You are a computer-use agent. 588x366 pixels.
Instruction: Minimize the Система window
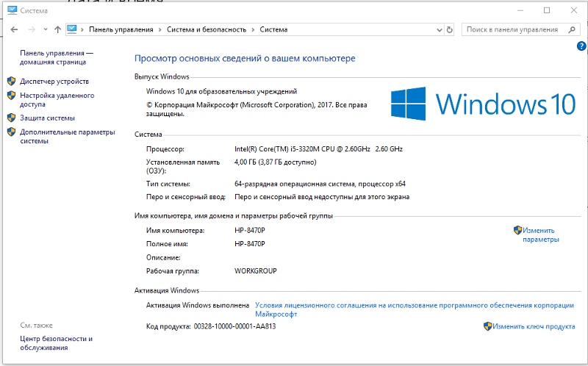coord(520,10)
